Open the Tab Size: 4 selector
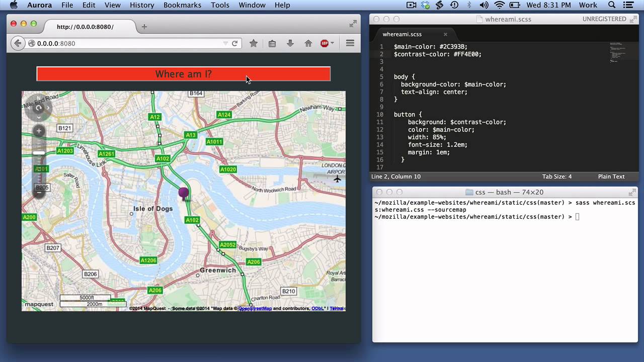 [556, 176]
